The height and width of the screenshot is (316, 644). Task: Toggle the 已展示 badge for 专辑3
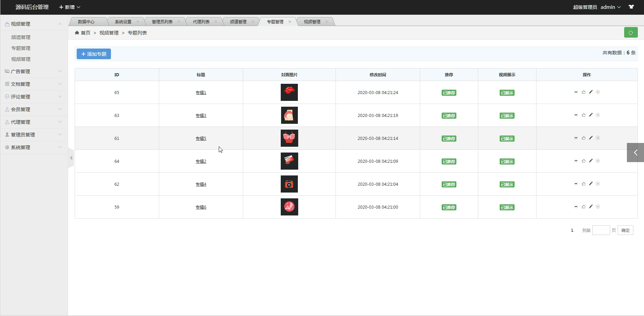tap(507, 116)
